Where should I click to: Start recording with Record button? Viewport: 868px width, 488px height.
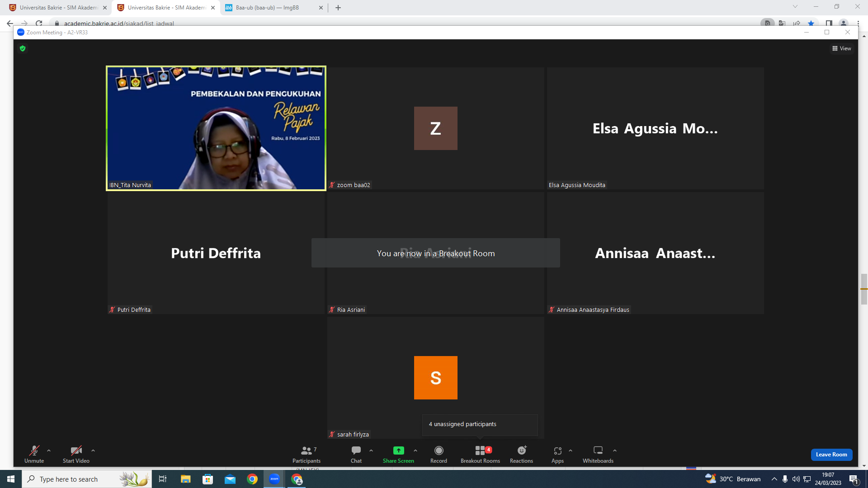point(439,454)
